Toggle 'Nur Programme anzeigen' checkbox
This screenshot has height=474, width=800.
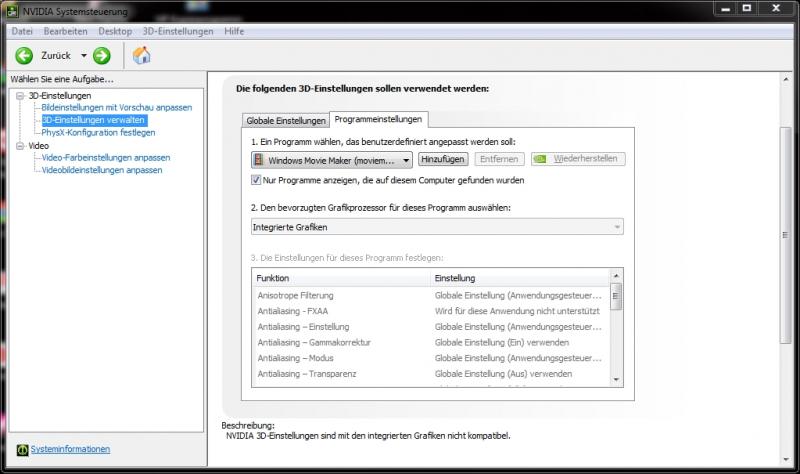[x=256, y=180]
